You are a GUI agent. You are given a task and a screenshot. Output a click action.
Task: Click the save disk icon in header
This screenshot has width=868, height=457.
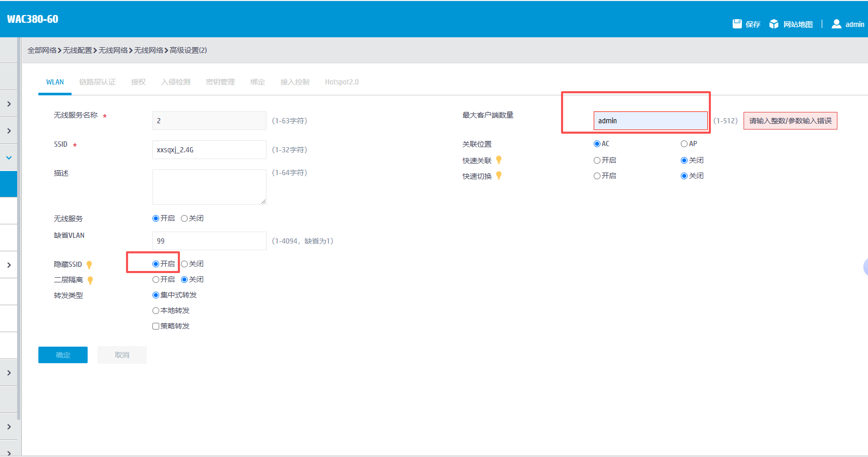point(737,24)
